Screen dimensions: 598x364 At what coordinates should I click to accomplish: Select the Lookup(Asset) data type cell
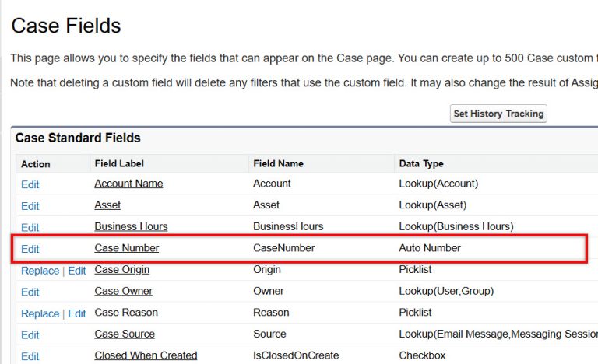pos(433,205)
